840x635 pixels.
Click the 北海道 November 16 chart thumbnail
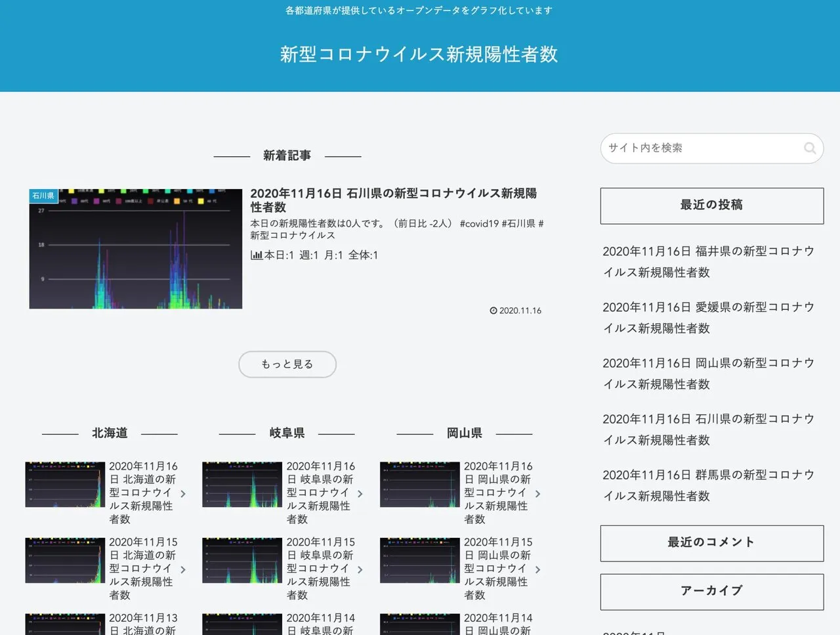[65, 485]
